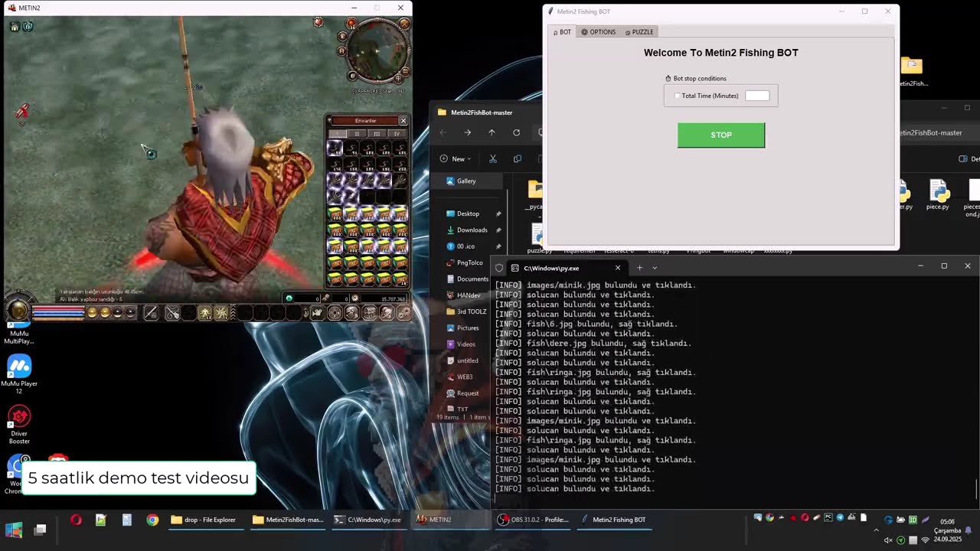Open the MuMu Player 12 desktop shortcut
This screenshot has height=551, width=980.
point(19,374)
